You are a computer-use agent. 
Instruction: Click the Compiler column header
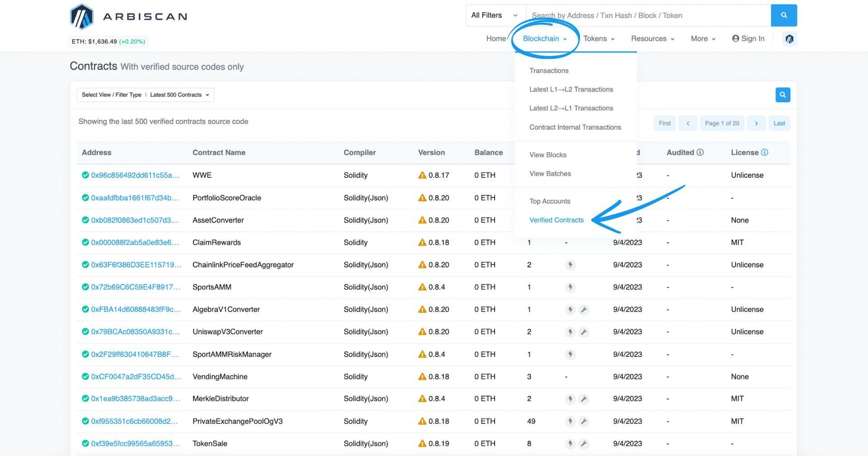point(359,152)
